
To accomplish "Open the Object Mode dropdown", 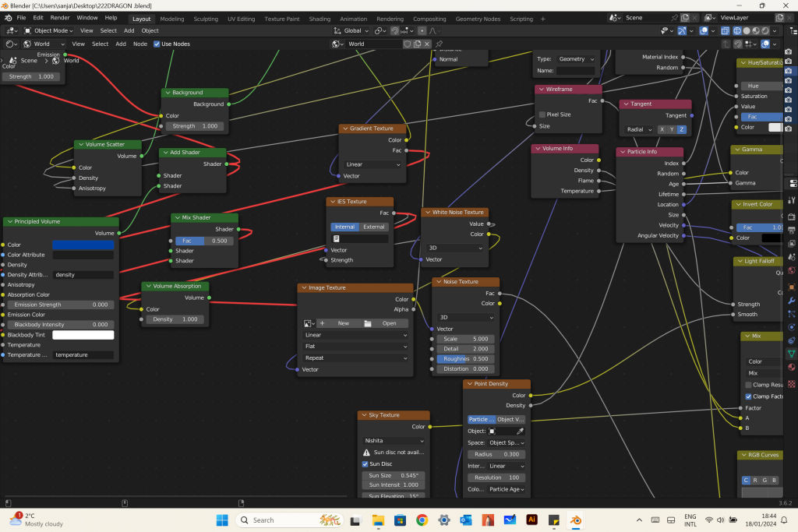I will [x=49, y=30].
